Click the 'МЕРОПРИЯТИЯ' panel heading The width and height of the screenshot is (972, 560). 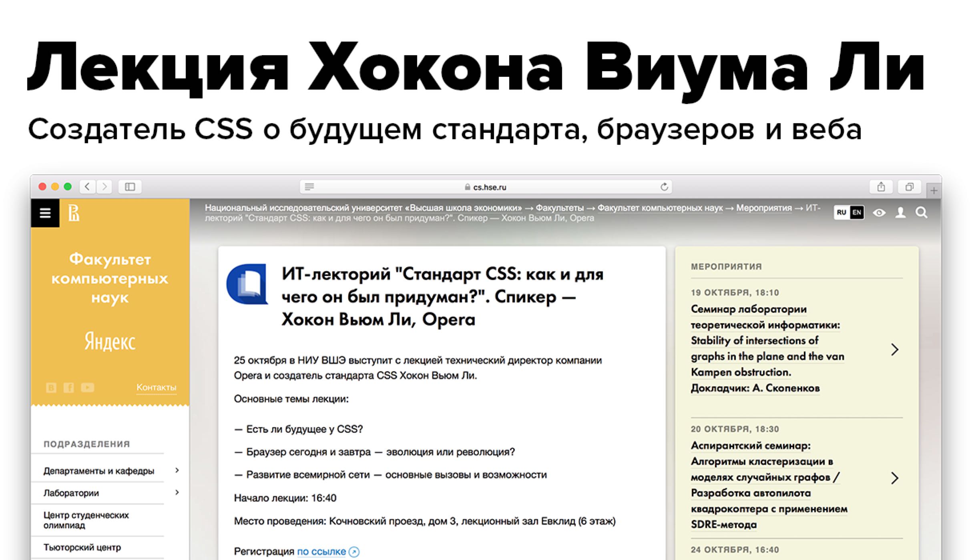pyautogui.click(x=726, y=266)
